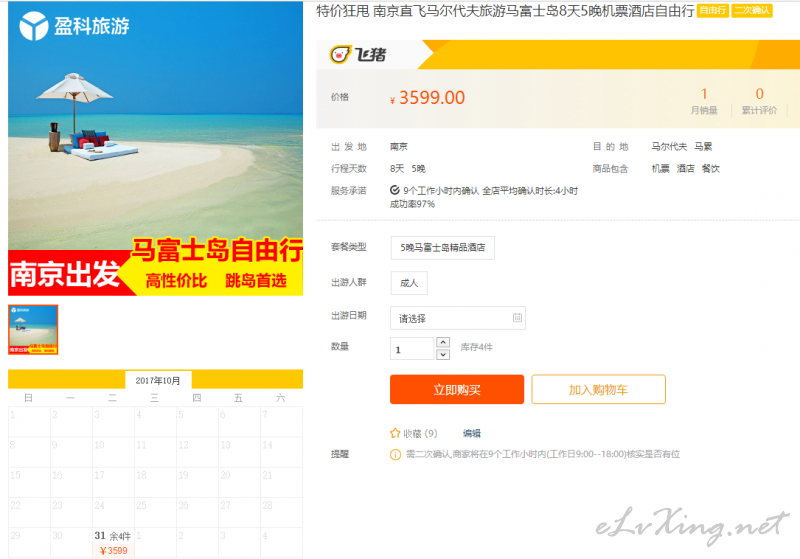Click the destination text 马尔代夫 马累
Image resolution: width=800 pixels, height=559 pixels.
pyautogui.click(x=682, y=146)
